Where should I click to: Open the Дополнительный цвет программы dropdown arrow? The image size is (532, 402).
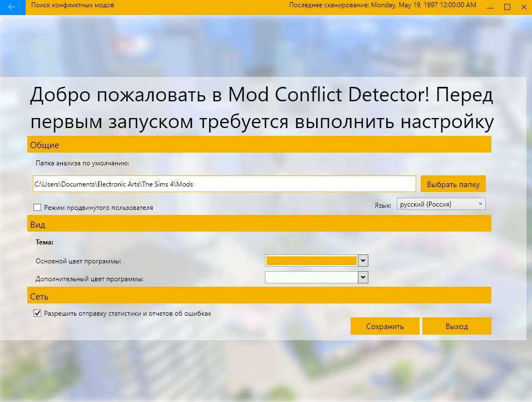point(363,277)
